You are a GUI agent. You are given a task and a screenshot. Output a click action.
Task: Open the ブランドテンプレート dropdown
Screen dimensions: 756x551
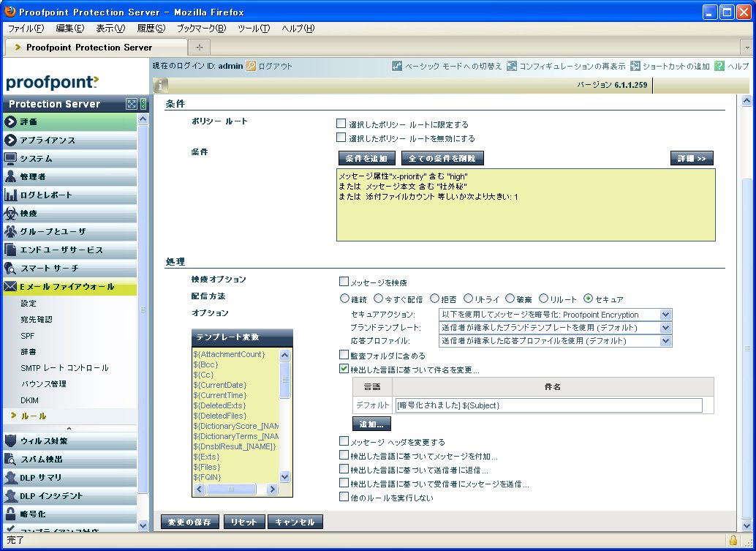click(x=556, y=328)
